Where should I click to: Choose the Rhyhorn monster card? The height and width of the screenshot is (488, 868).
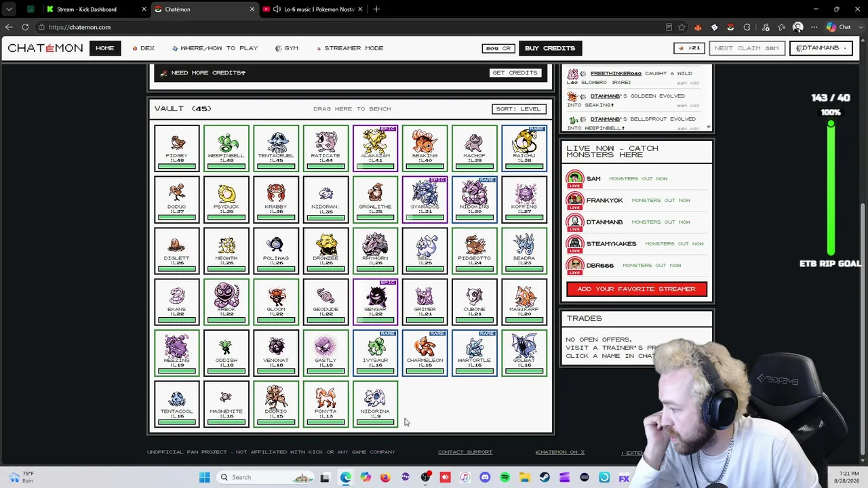tap(375, 250)
